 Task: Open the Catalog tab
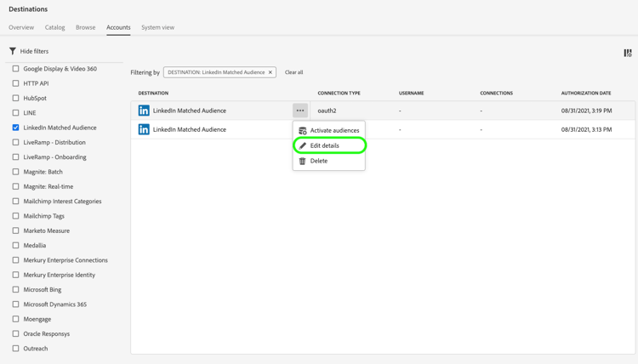55,27
